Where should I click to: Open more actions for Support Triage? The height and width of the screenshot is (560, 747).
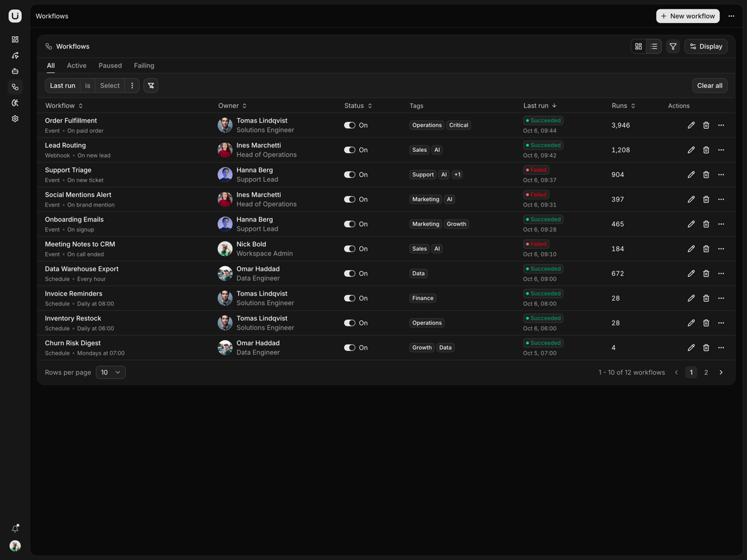click(721, 175)
